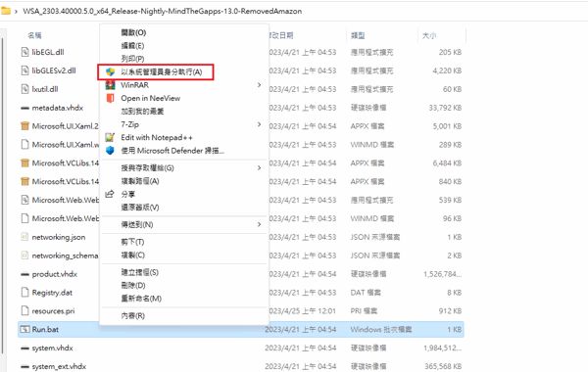Click the yellow folder icon in address bar
The image size is (588, 372).
pos(6,11)
